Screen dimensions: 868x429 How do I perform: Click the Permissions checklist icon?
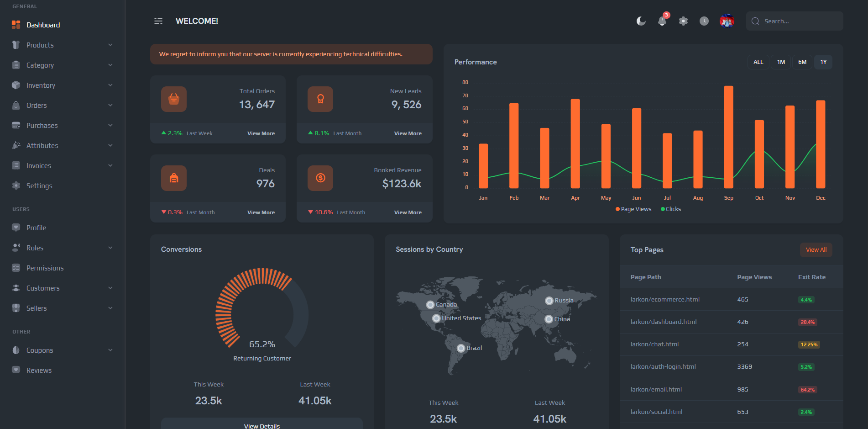tap(16, 268)
